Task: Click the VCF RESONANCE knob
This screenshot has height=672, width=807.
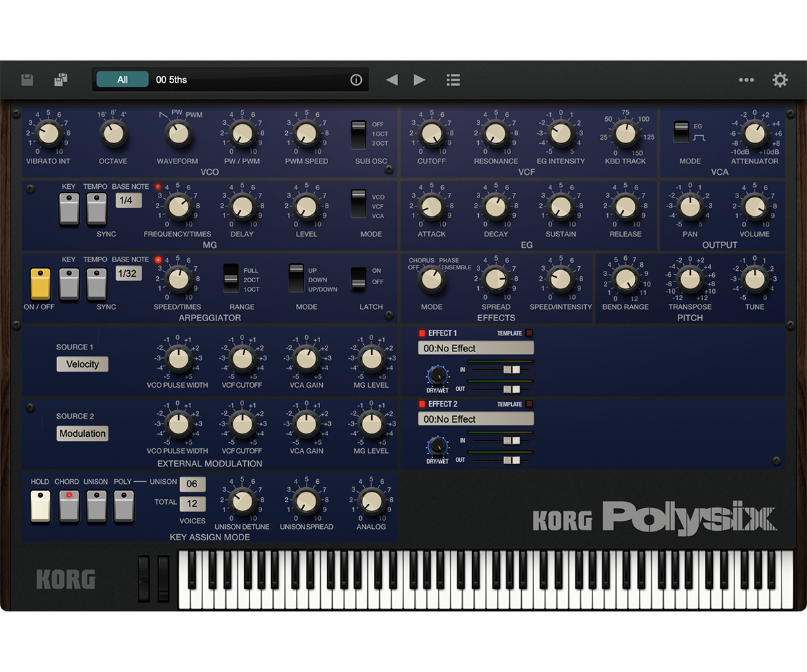Action: click(496, 134)
